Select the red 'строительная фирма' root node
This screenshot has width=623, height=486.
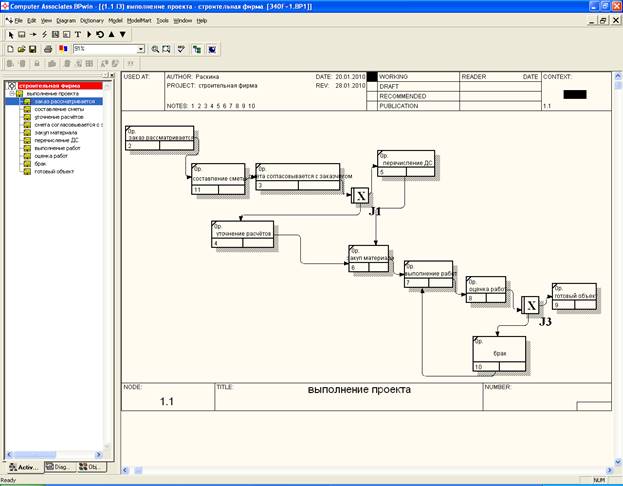[60, 86]
